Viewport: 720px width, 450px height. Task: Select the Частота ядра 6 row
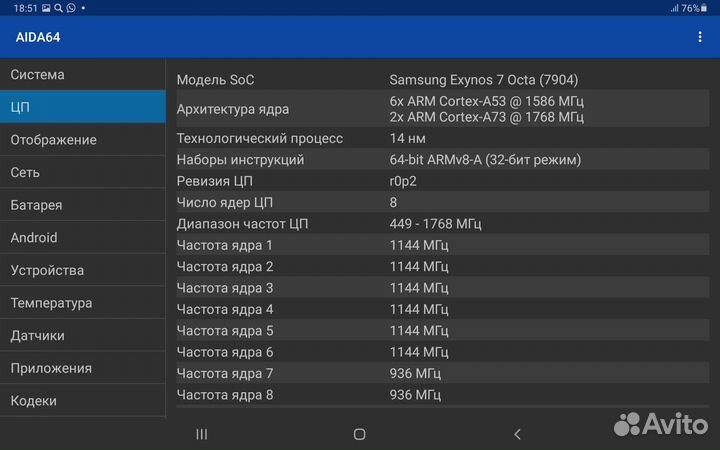tap(443, 352)
